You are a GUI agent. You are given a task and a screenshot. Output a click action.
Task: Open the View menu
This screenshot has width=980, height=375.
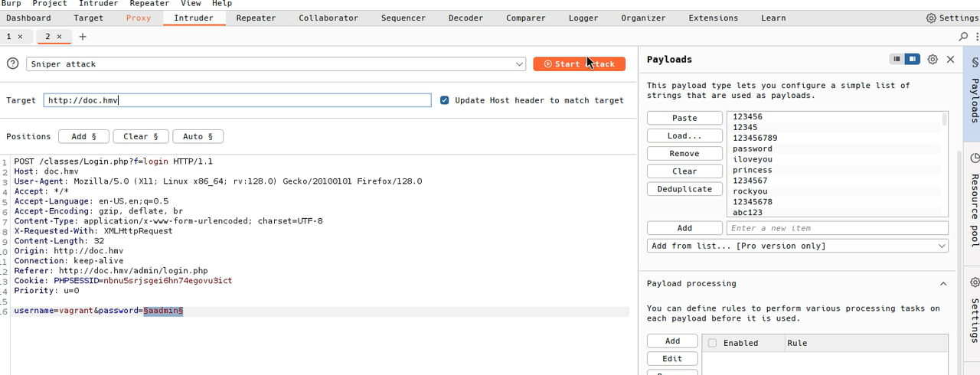[x=191, y=4]
